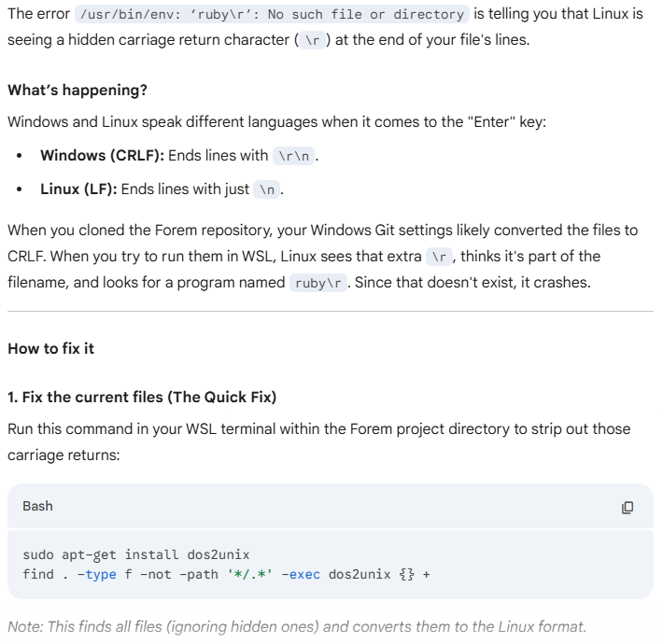Image resolution: width=663 pixels, height=644 pixels.
Task: Copy the Bash code block
Action: click(628, 507)
